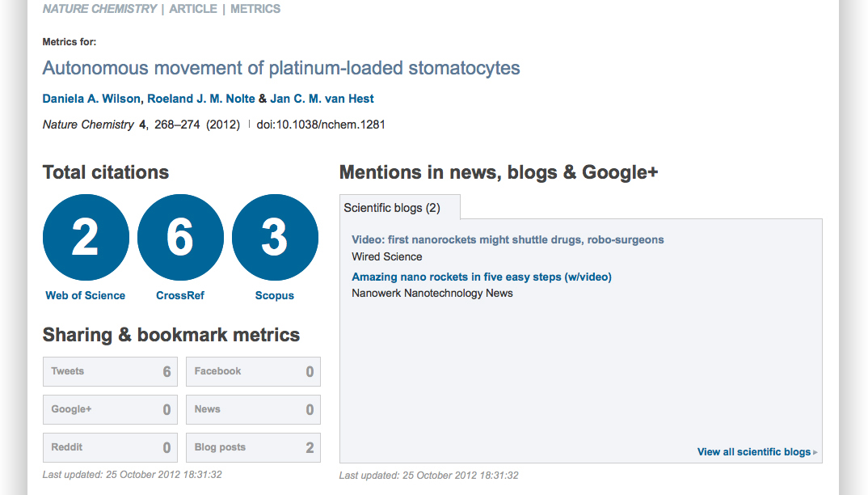Expand View all scientific blogs
Image resolution: width=868 pixels, height=495 pixels.
(x=756, y=452)
